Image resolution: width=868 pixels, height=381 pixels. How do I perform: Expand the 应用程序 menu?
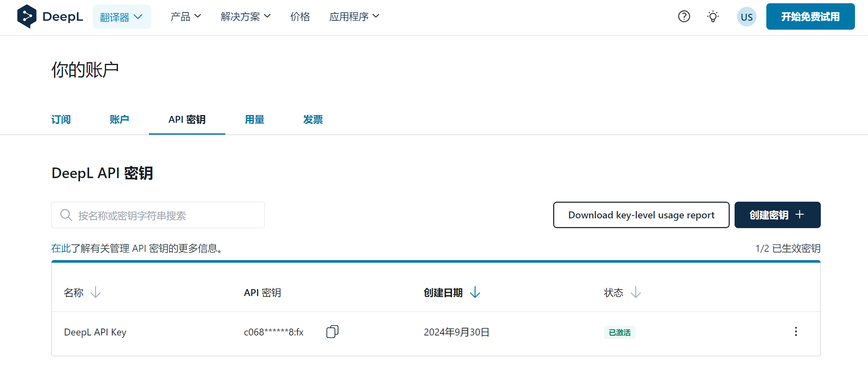(x=354, y=17)
